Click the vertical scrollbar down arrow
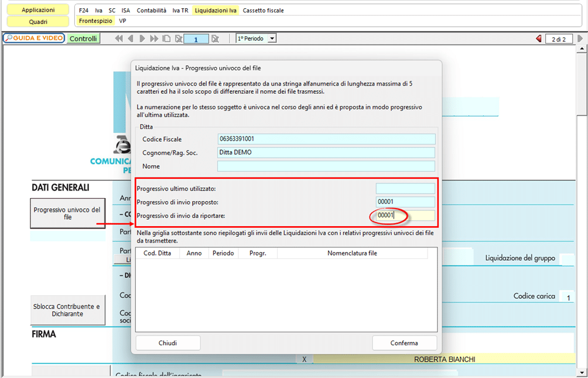588x378 pixels. 582,372
